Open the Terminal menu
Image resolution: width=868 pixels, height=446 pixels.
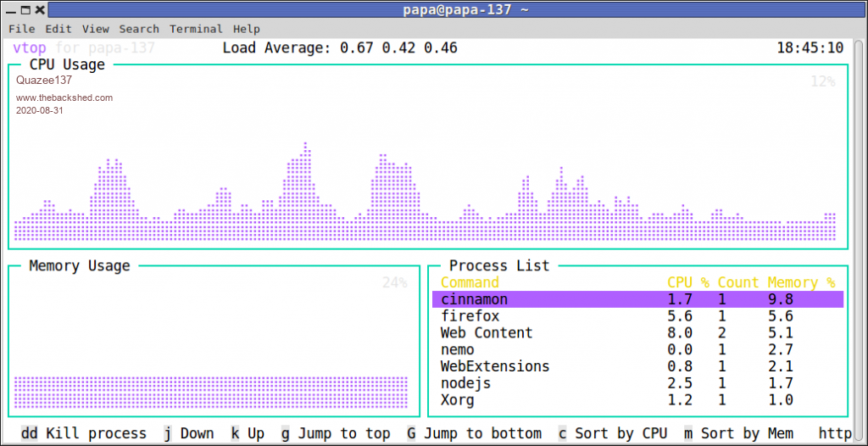pyautogui.click(x=196, y=29)
